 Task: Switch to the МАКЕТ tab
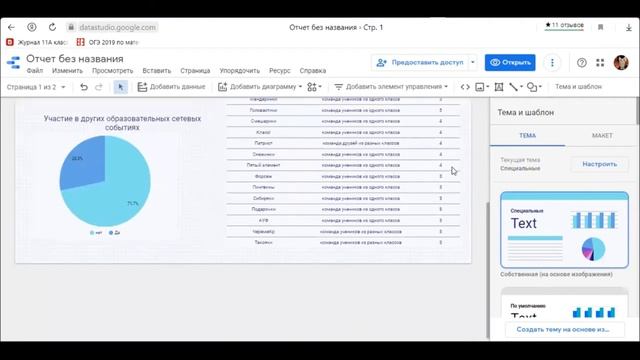[602, 136]
